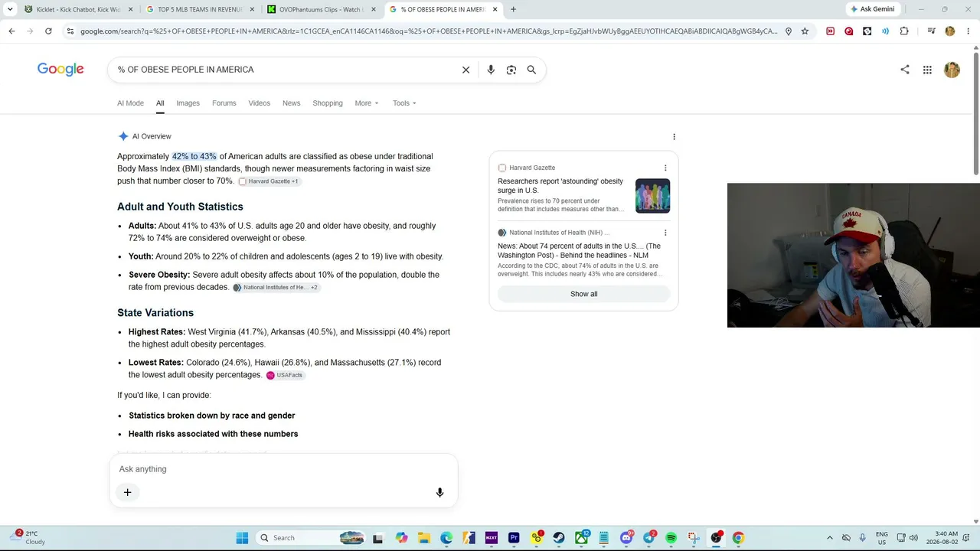Open Spotify from the taskbar
The width and height of the screenshot is (980, 551).
click(671, 538)
